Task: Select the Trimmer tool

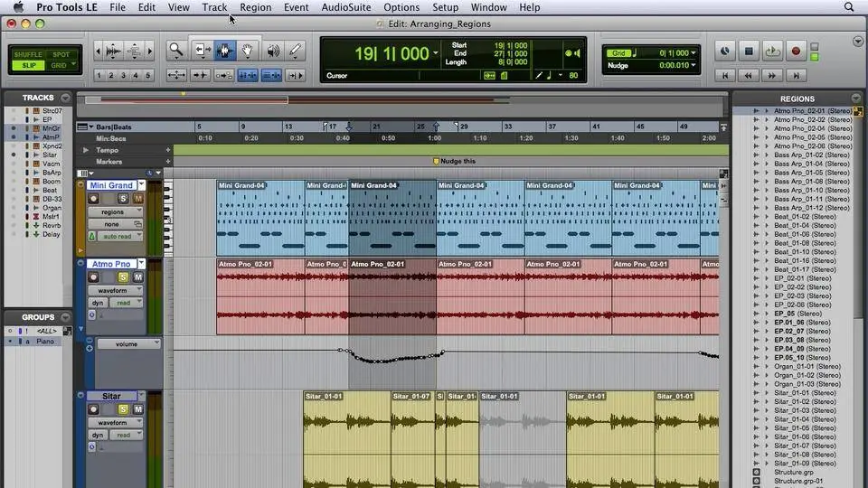Action: (x=202, y=51)
